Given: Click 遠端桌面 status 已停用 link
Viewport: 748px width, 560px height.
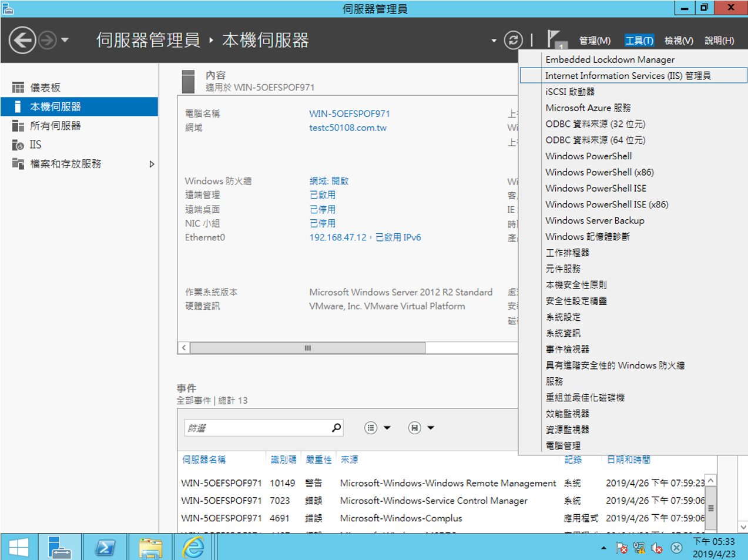Looking at the screenshot, I should coord(323,209).
